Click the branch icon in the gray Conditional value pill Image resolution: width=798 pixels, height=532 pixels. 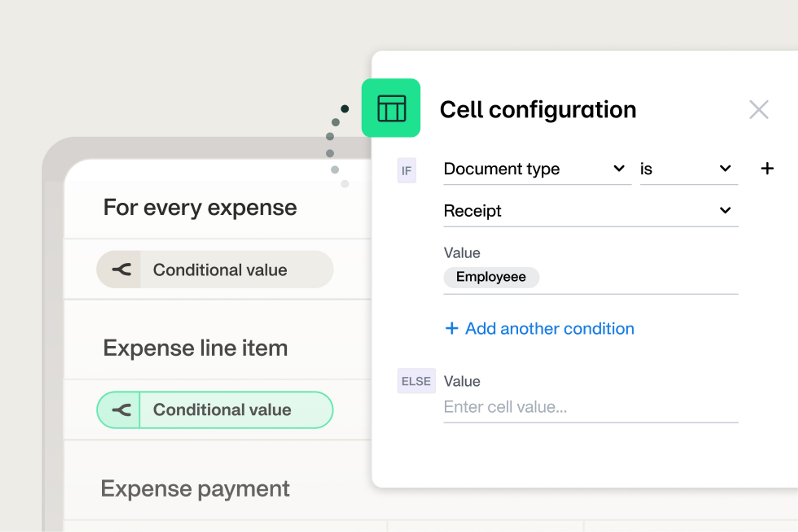(121, 270)
